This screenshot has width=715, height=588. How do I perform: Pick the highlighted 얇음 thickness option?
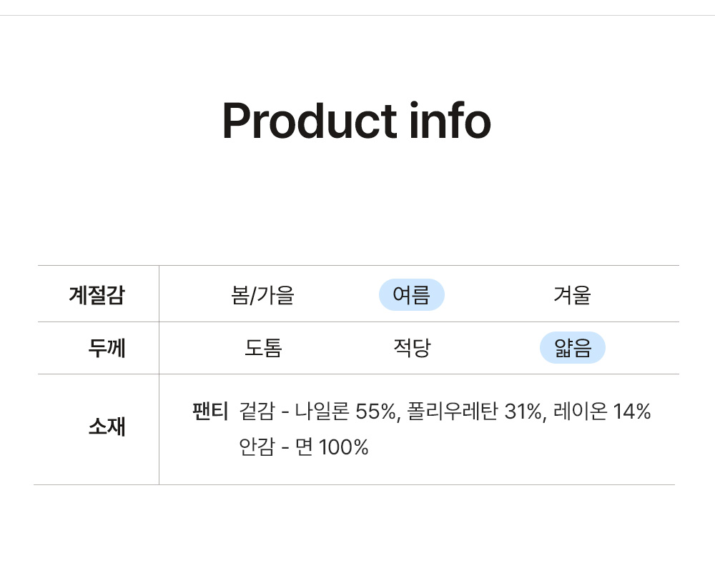[x=572, y=348]
